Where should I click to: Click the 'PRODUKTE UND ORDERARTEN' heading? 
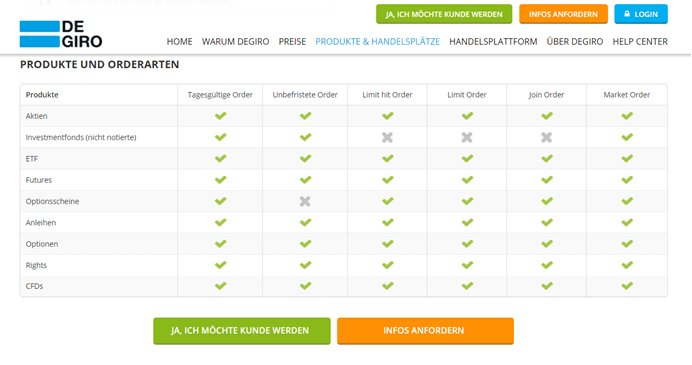(x=100, y=64)
